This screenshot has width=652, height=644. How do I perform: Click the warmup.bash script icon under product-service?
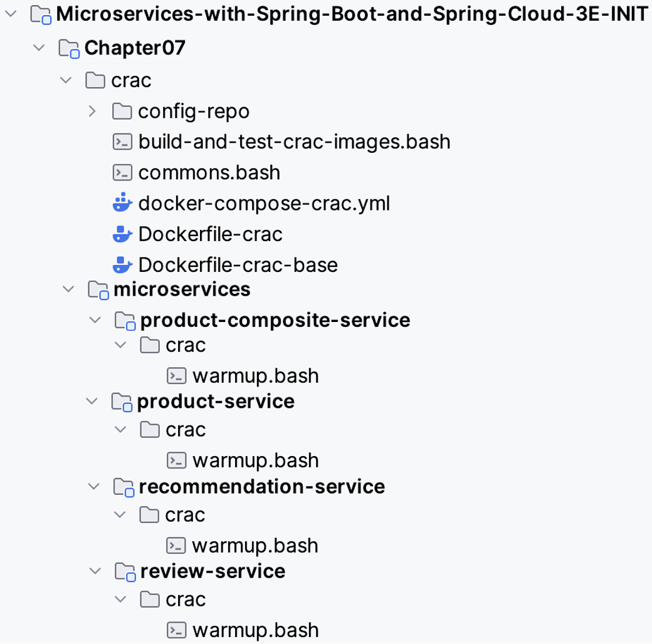tap(176, 460)
